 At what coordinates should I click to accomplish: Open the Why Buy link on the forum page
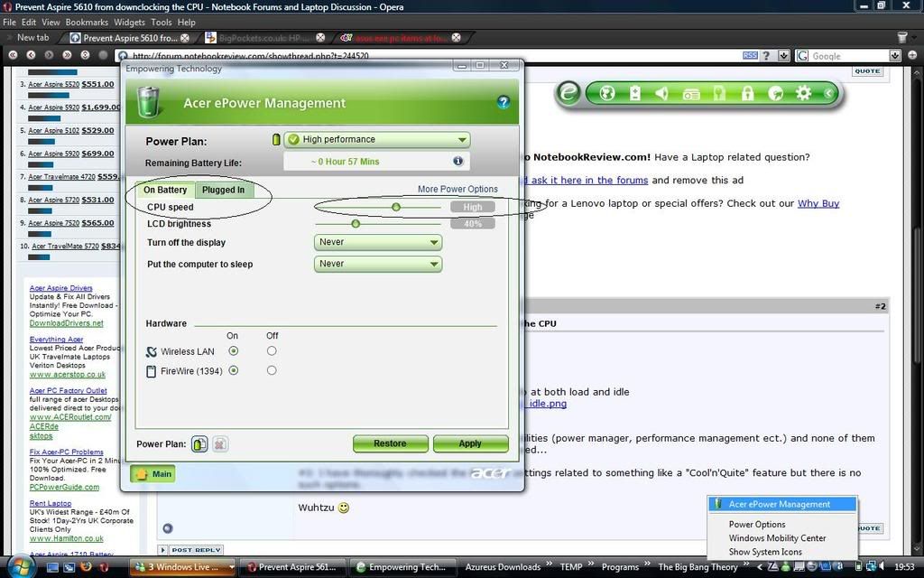coord(818,203)
